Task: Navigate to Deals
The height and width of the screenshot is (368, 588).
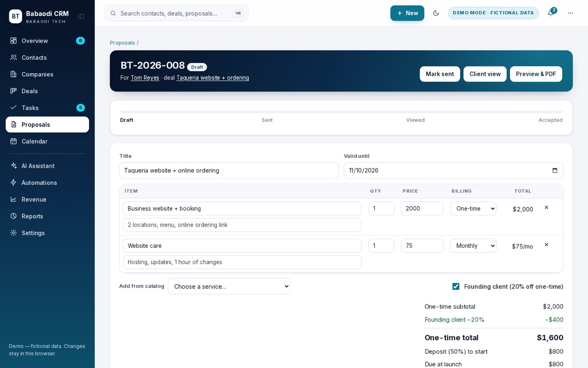Action: coord(47,91)
